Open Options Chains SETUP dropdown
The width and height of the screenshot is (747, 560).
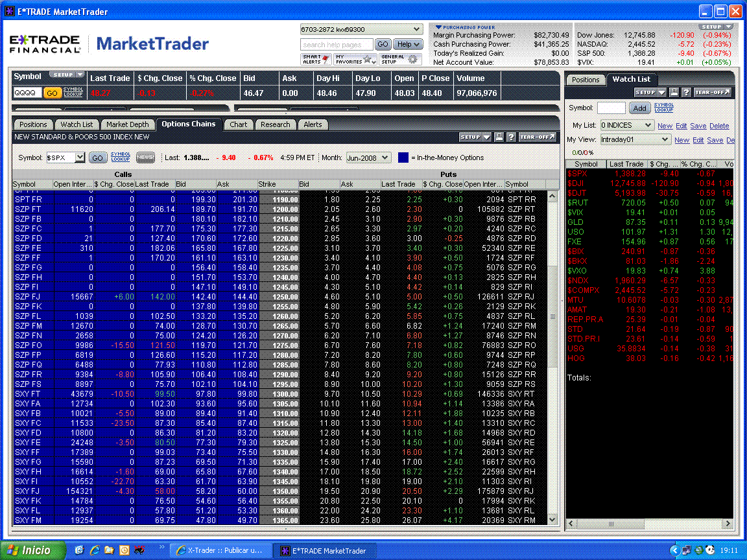475,137
